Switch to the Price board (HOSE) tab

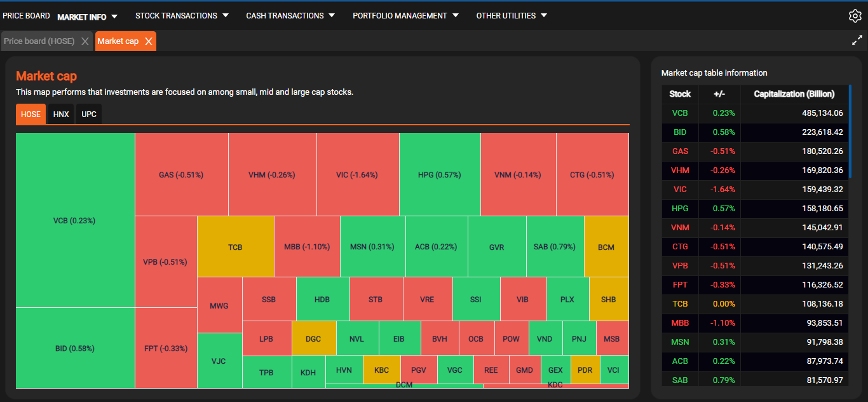39,41
